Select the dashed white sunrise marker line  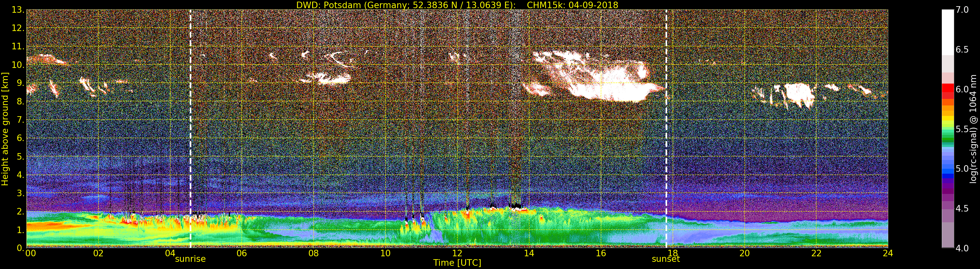coord(190,129)
